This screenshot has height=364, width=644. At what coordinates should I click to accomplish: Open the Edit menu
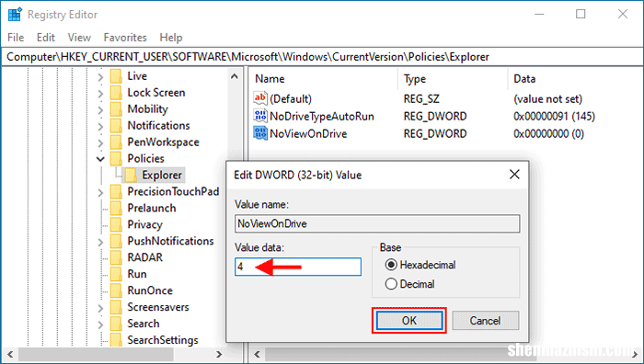[46, 38]
